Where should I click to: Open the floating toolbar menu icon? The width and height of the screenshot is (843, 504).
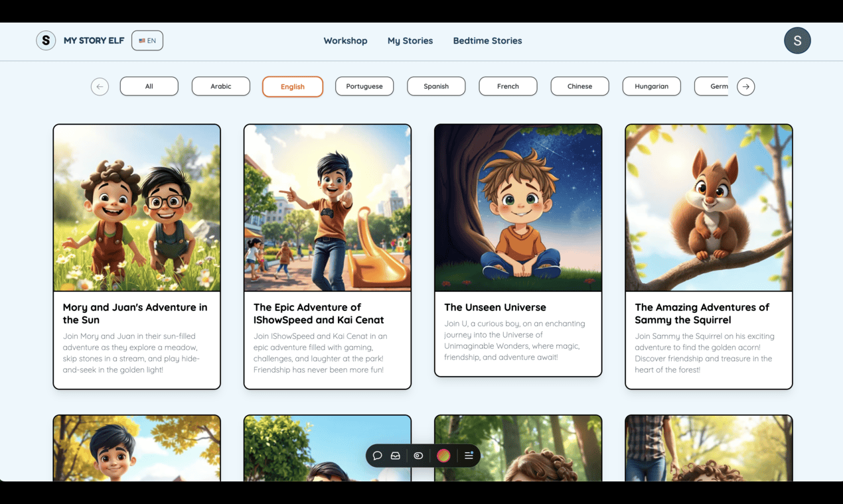469,456
